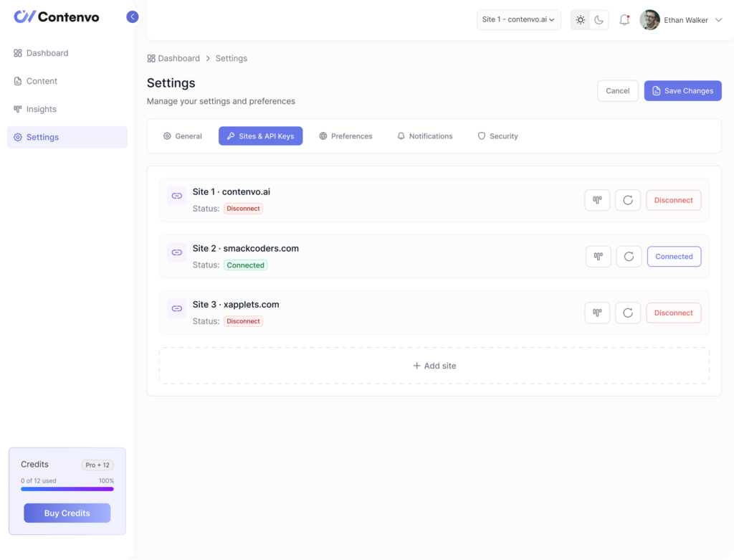Open Content from the sidebar

[x=42, y=80]
